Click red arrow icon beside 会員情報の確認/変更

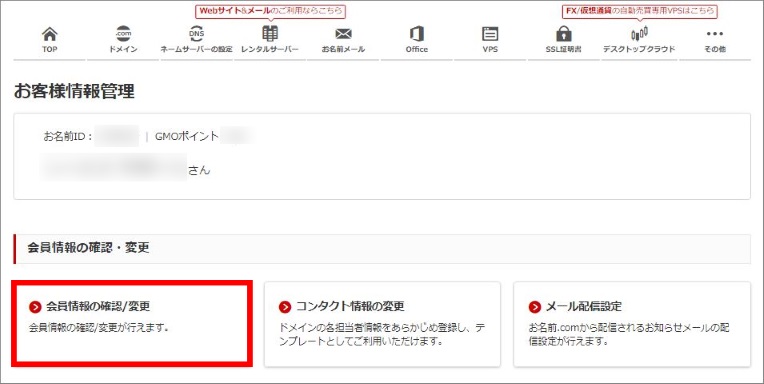tap(35, 307)
